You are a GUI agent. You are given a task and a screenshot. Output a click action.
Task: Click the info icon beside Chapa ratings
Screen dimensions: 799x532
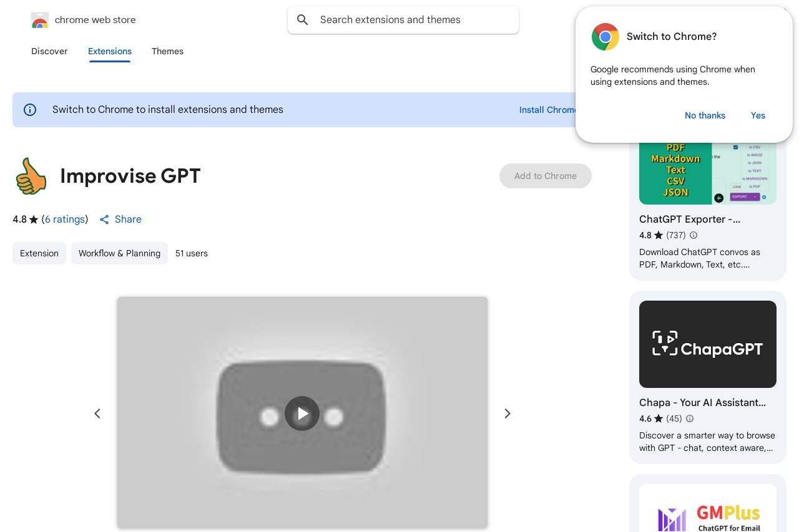click(x=690, y=418)
